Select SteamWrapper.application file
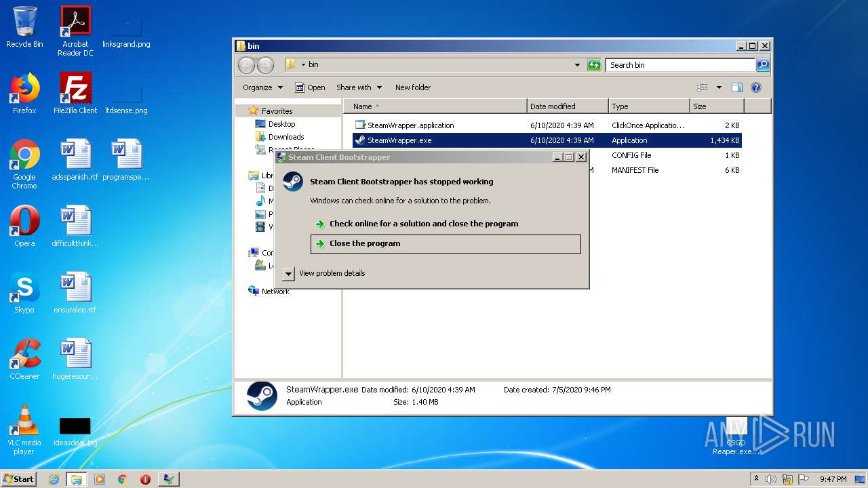This screenshot has width=868, height=488. pos(411,125)
